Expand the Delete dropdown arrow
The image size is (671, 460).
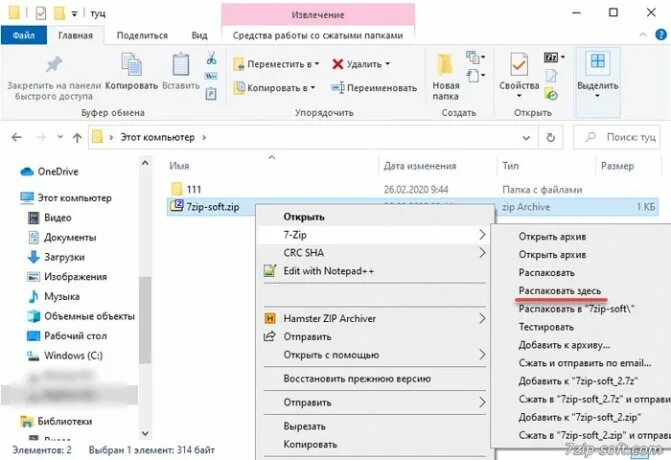[388, 64]
